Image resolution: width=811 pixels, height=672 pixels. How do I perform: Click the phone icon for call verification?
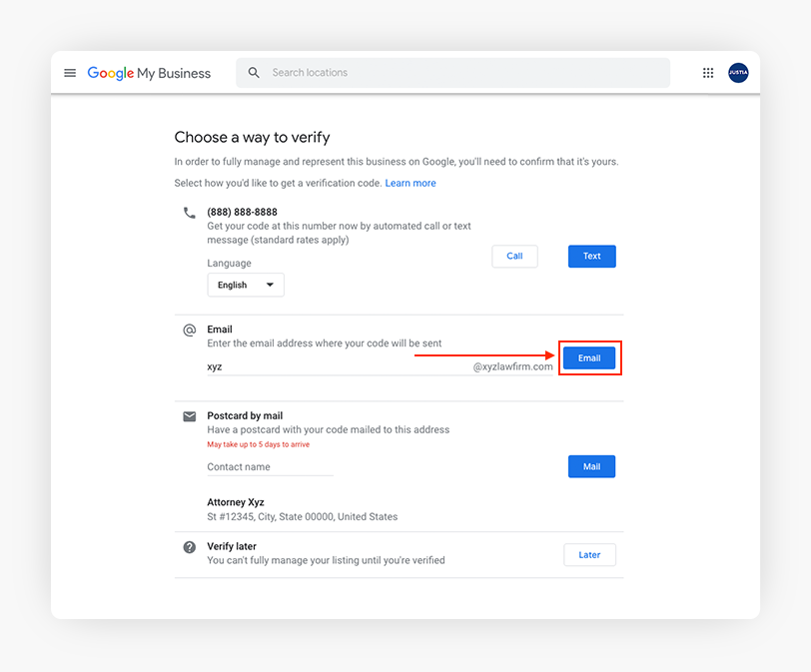coord(190,213)
